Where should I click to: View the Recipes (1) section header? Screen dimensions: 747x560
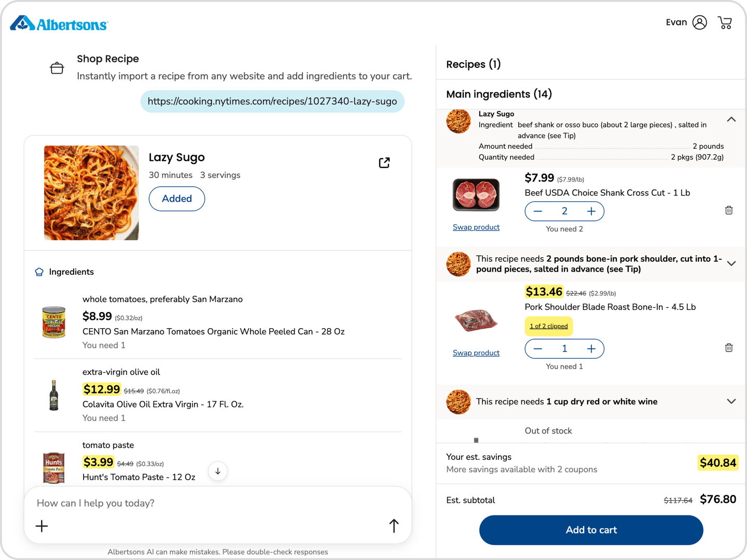click(x=473, y=64)
